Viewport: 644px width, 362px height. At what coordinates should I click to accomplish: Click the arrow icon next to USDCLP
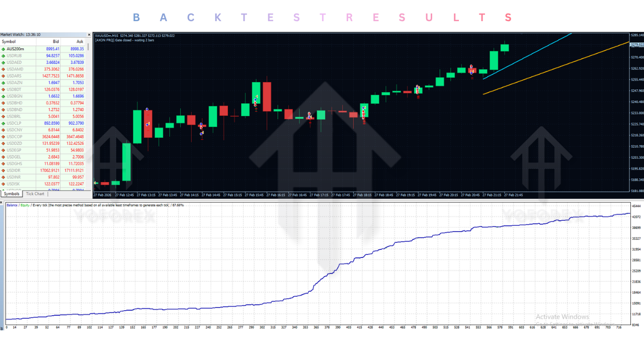4,123
